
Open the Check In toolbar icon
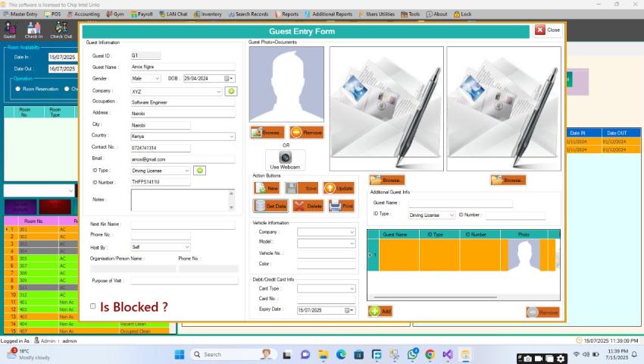[x=33, y=30]
